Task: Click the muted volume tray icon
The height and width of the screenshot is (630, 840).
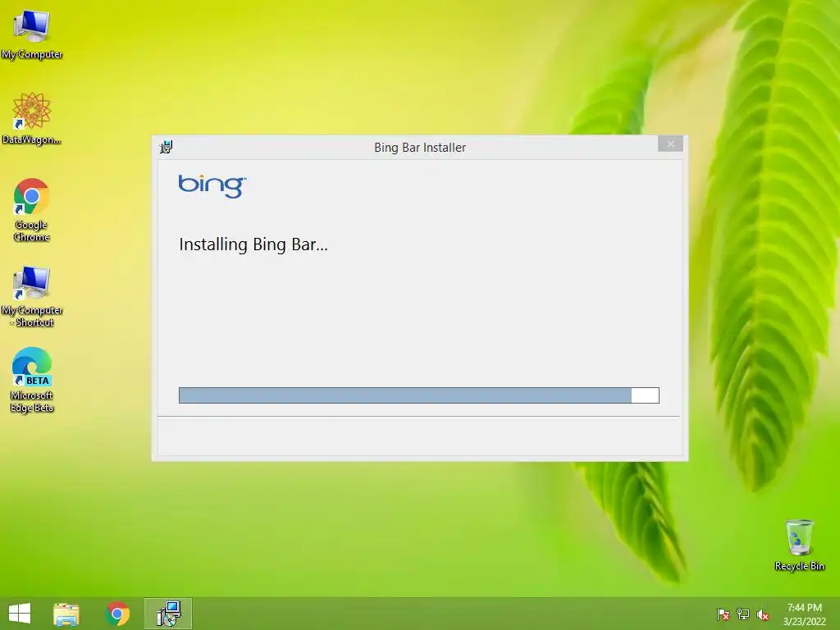Action: 763,614
